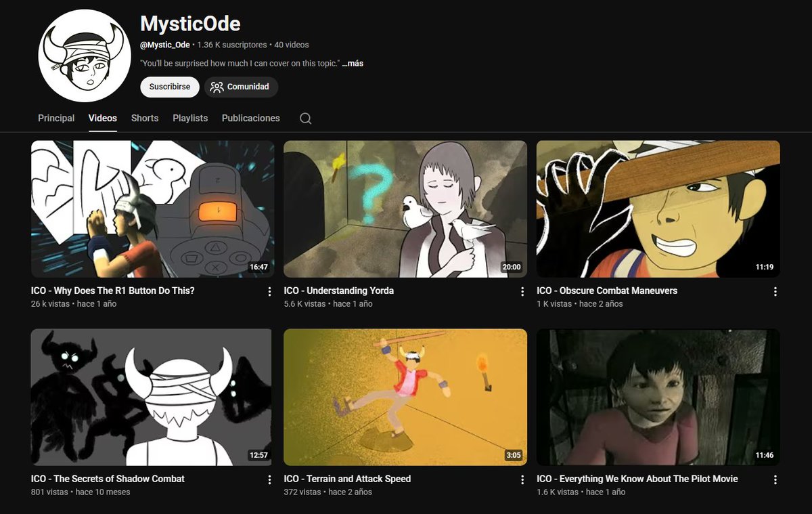Click title 'ICO - Everything We Know About The Pilot Movie'

click(637, 479)
